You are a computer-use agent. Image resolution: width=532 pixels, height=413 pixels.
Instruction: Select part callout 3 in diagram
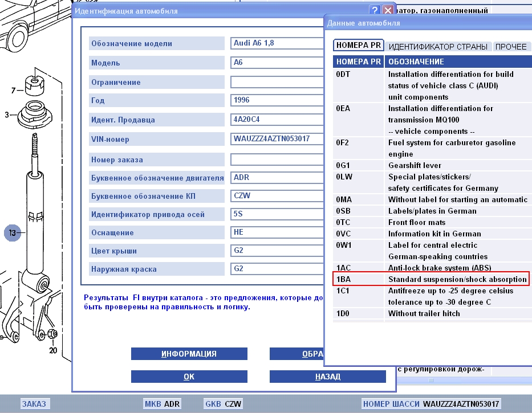[x=7, y=115]
